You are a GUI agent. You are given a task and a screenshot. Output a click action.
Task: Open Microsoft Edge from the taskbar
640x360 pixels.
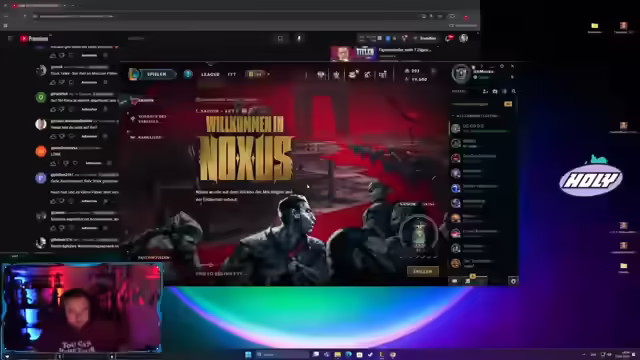[x=349, y=354]
